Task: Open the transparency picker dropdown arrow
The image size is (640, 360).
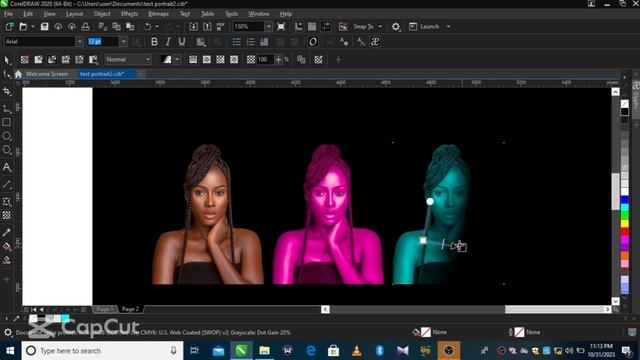Action: pyautogui.click(x=177, y=60)
